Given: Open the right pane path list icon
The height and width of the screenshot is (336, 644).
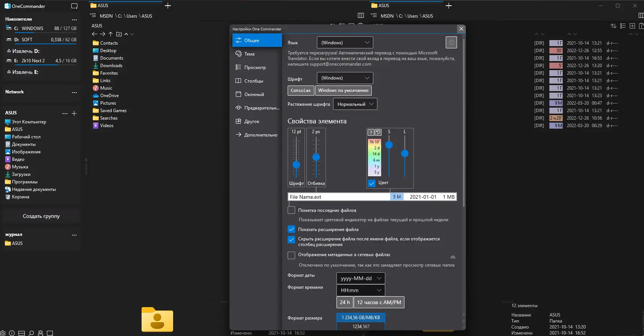Looking at the screenshot, I should (x=374, y=16).
